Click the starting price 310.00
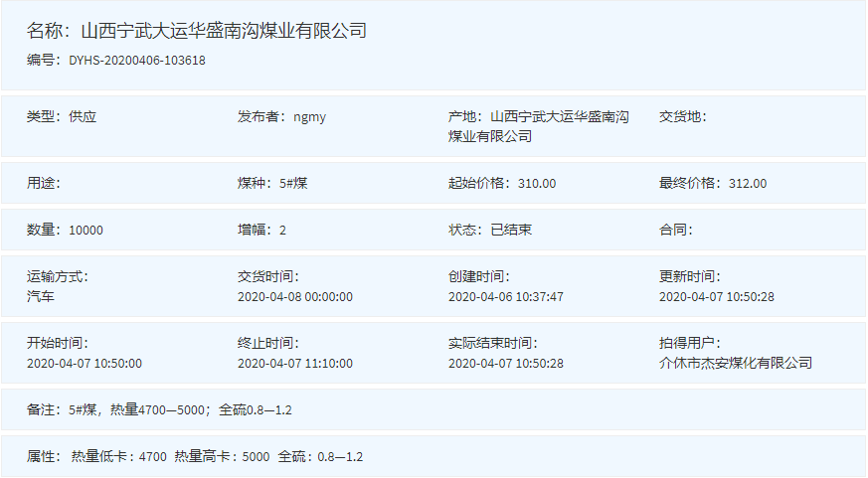 (x=537, y=184)
